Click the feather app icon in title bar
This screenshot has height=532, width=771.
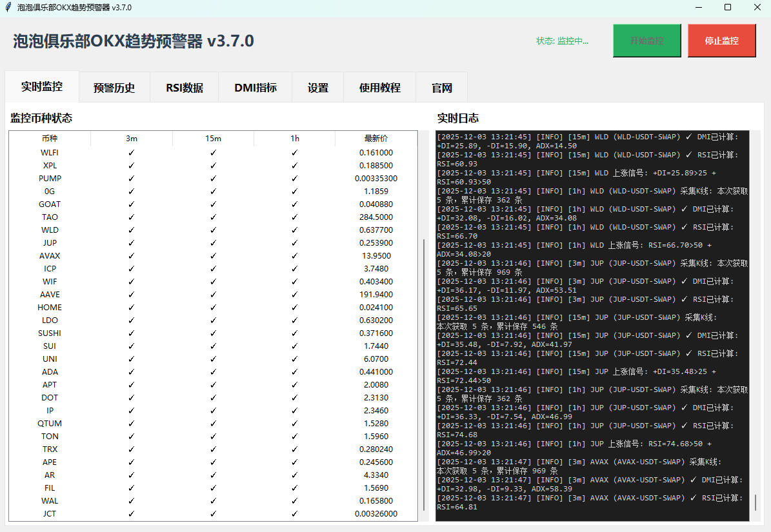(x=8, y=7)
